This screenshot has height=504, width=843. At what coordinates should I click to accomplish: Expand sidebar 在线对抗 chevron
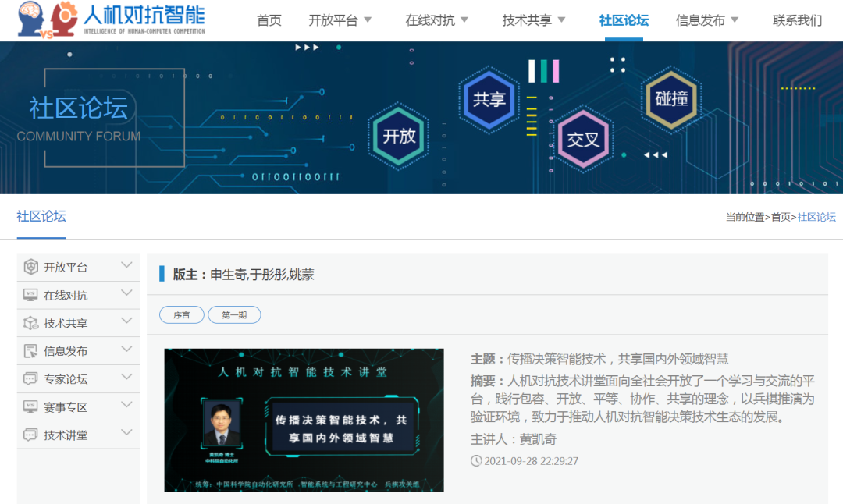tap(127, 293)
